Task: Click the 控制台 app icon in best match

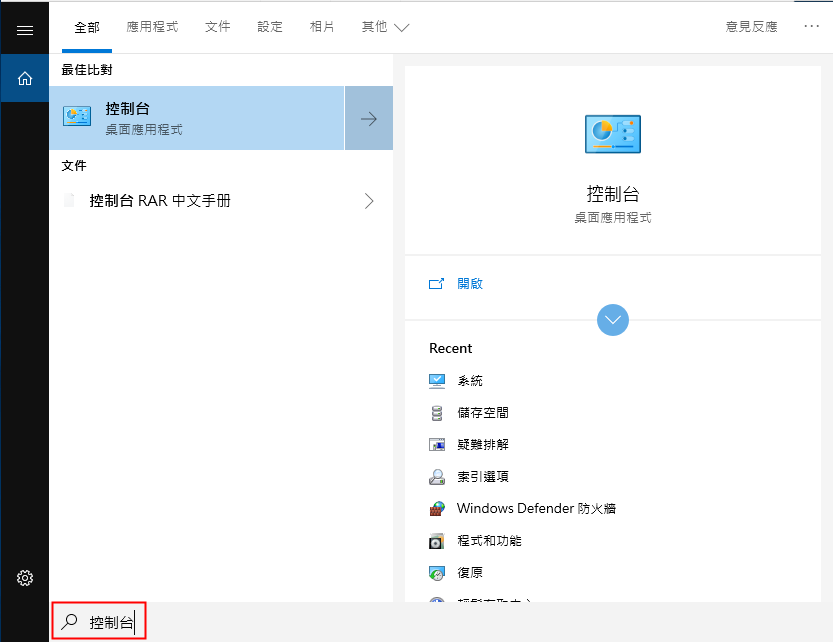Action: pos(77,116)
